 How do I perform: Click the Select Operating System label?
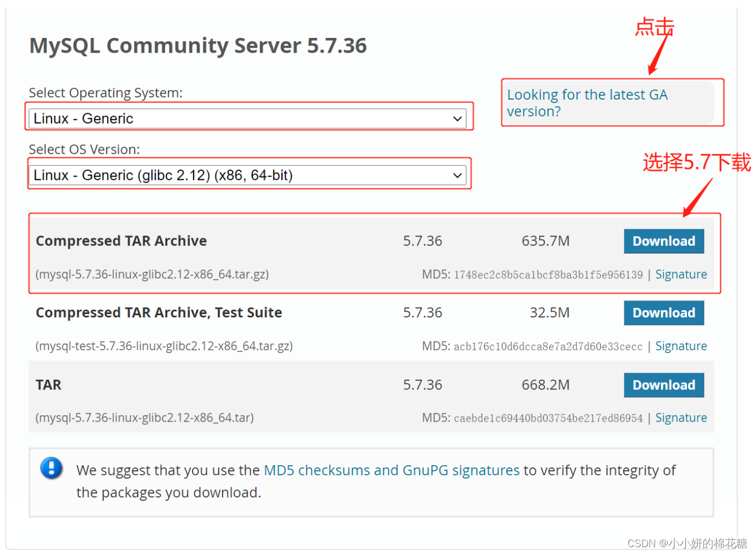pyautogui.click(x=106, y=93)
